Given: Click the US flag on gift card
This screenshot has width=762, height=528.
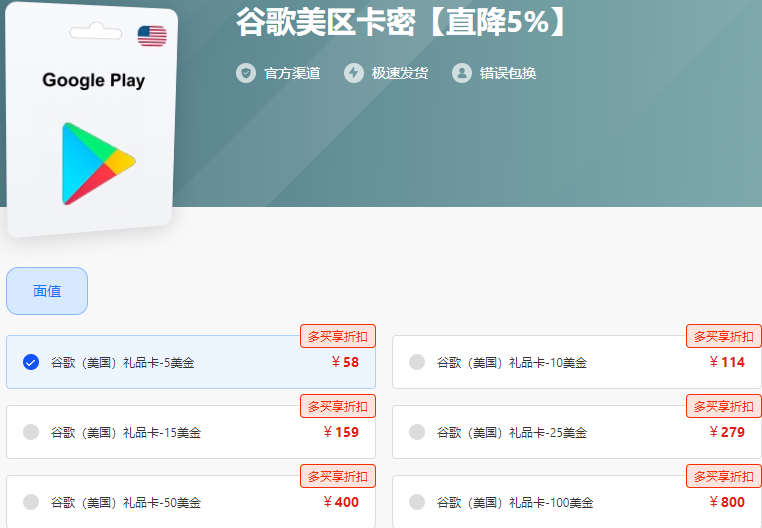Looking at the screenshot, I should click(152, 36).
